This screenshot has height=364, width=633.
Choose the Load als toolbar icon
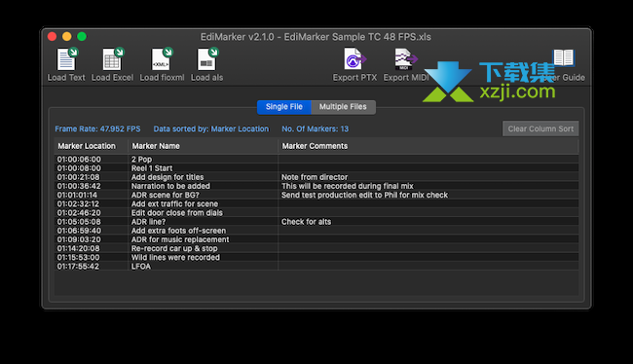coord(207,59)
